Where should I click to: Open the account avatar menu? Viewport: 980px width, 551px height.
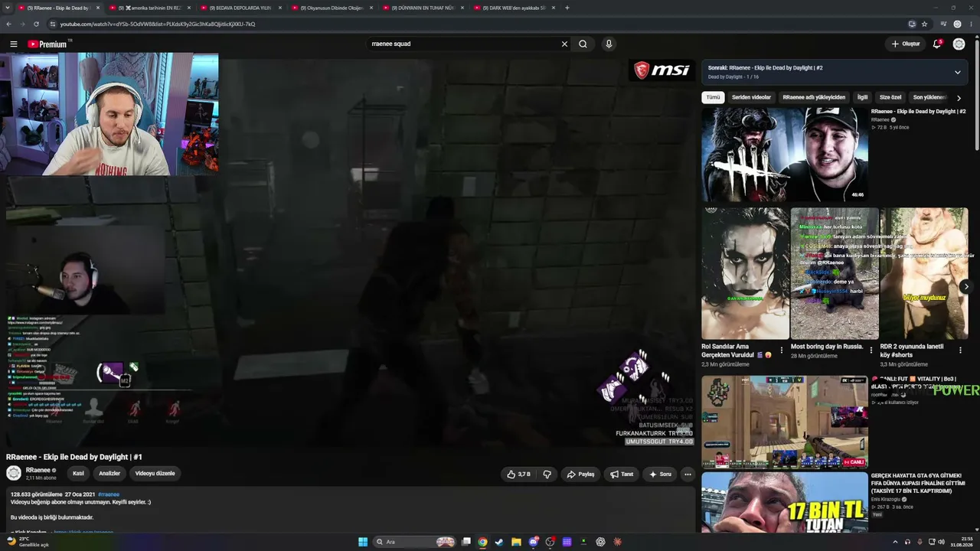959,44
